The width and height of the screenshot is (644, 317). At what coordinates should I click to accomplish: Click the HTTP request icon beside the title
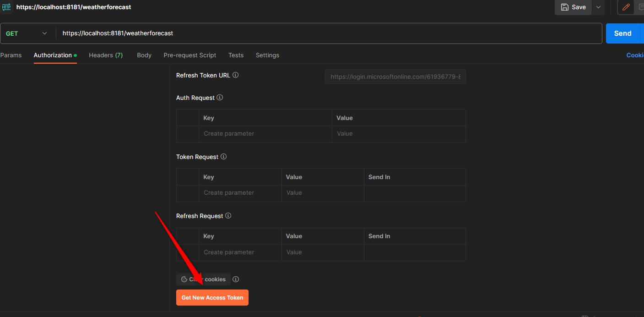pyautogui.click(x=6, y=7)
